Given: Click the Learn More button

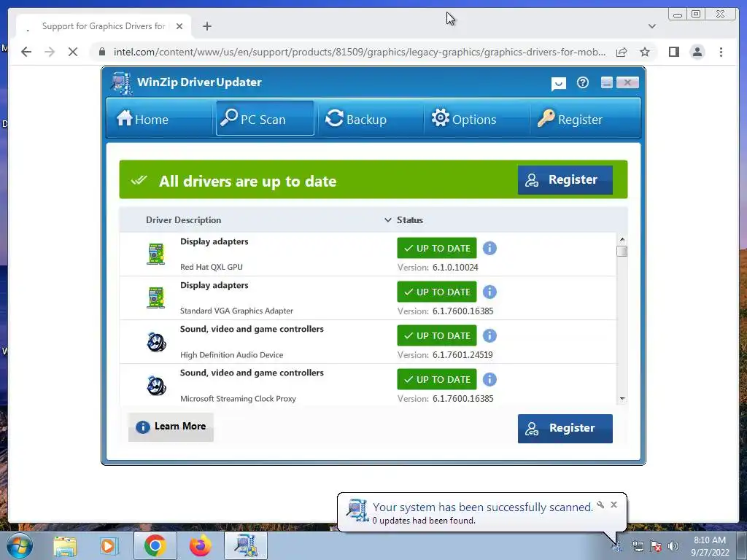Looking at the screenshot, I should tap(171, 427).
